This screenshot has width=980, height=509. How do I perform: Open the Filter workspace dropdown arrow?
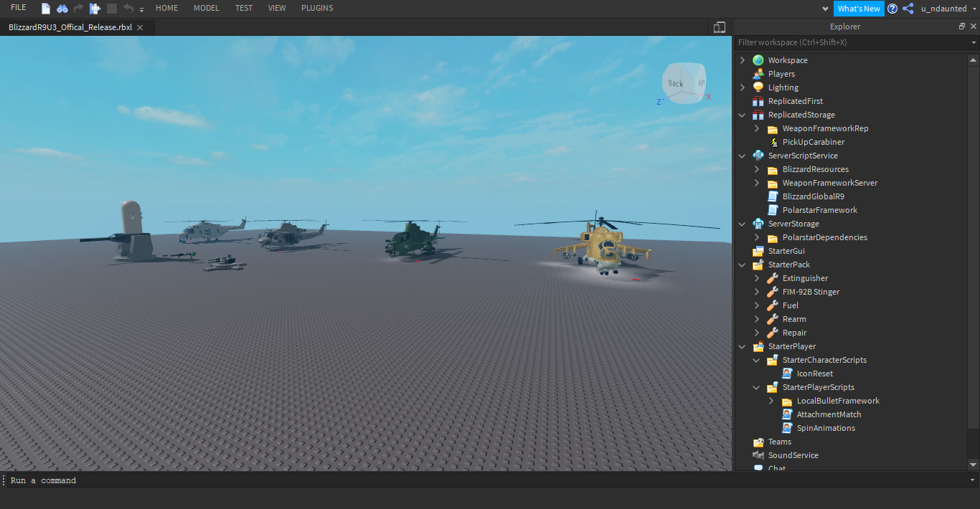(974, 42)
